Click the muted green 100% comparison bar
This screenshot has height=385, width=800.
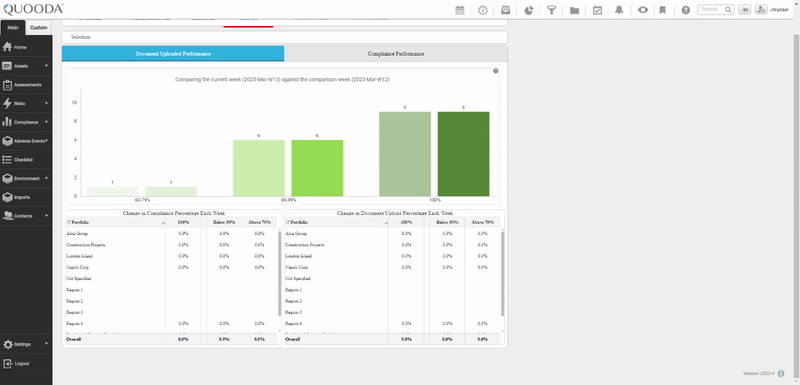point(405,153)
